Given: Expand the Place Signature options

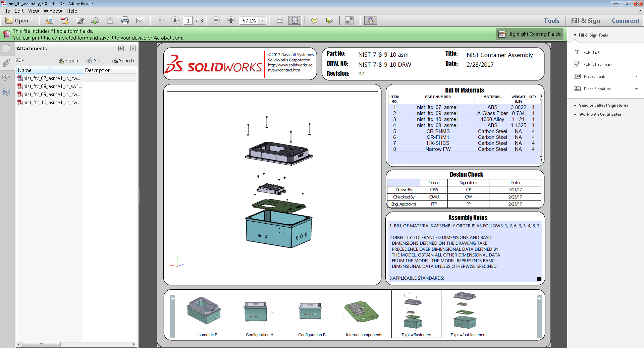Looking at the screenshot, I should 636,89.
